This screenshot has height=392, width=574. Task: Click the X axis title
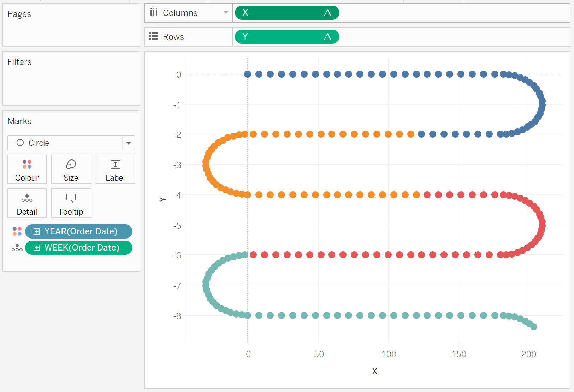(x=375, y=371)
